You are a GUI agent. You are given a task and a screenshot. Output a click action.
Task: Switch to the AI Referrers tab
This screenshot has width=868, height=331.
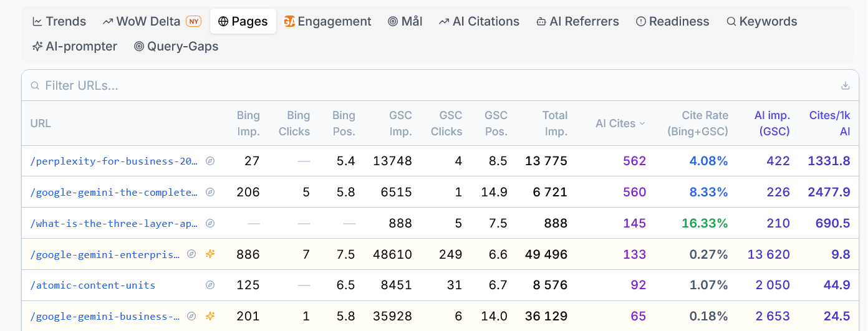point(577,21)
